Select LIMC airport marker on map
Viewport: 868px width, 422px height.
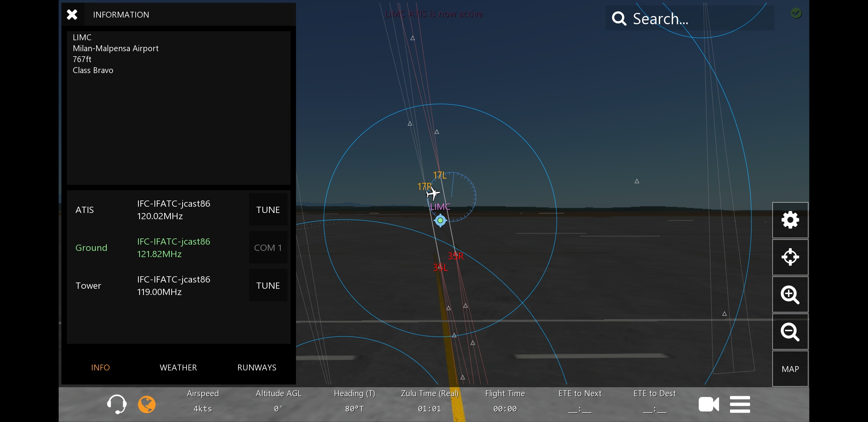coord(440,220)
